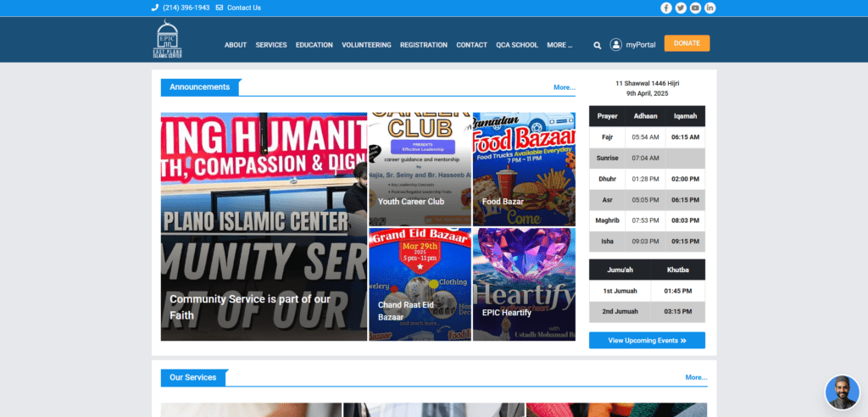Open the YouTube social icon
This screenshot has height=417, width=868.
point(695,8)
